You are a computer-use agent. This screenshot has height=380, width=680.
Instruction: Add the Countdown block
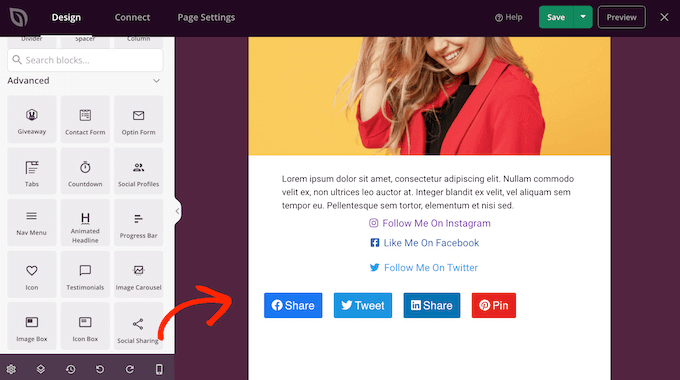85,171
